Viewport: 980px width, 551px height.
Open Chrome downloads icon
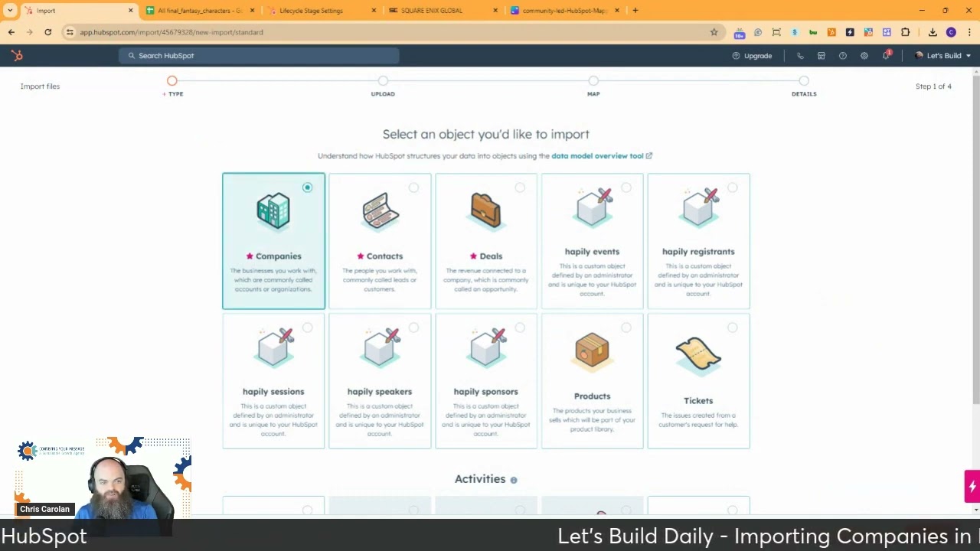pos(933,32)
